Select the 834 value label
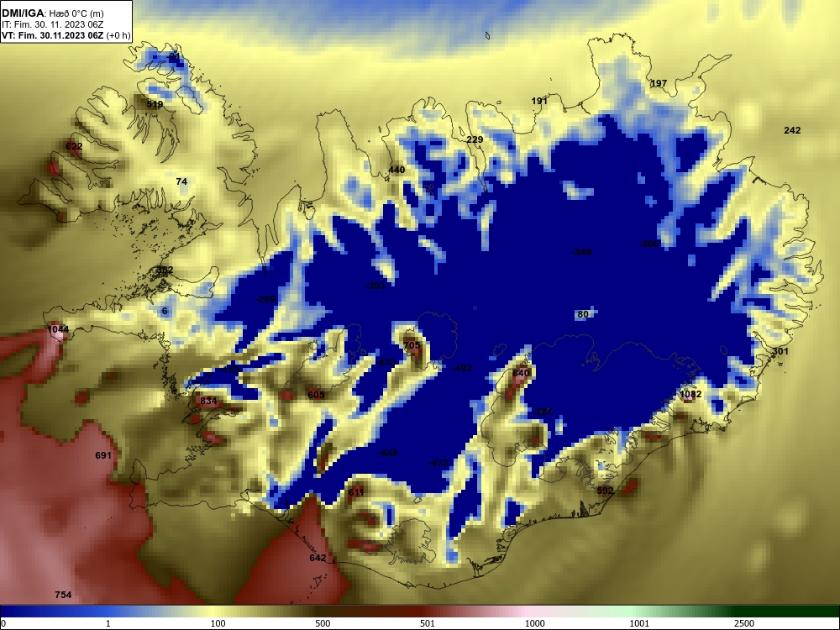 [x=208, y=400]
